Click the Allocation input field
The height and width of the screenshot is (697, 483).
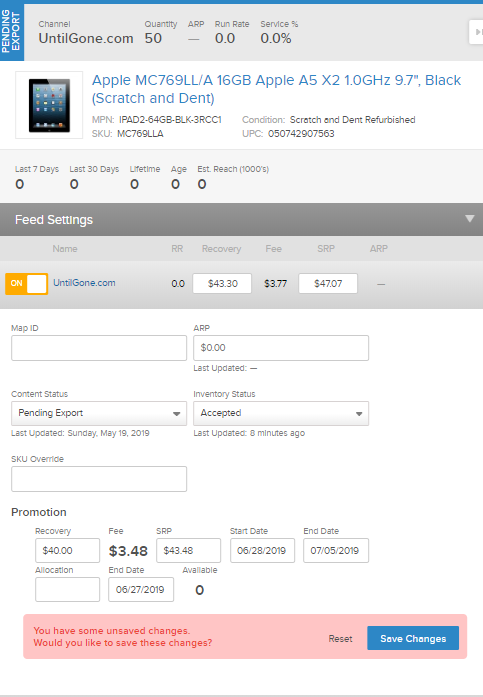tap(68, 589)
